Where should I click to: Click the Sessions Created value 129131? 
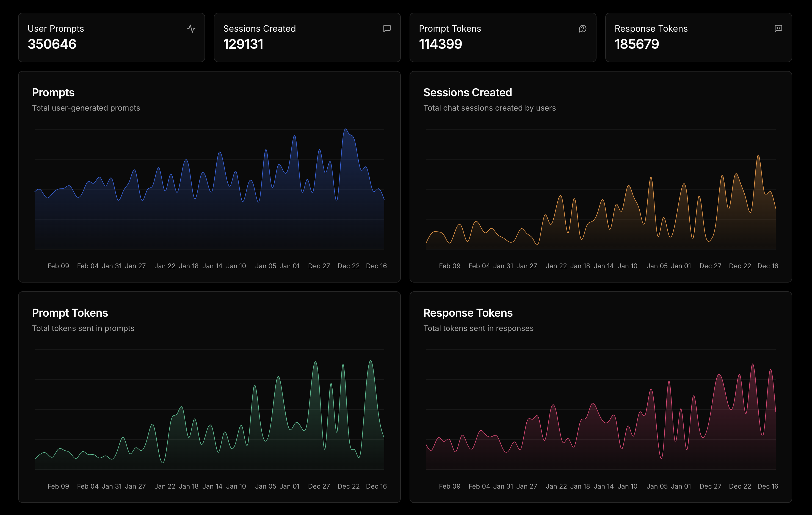pyautogui.click(x=243, y=44)
